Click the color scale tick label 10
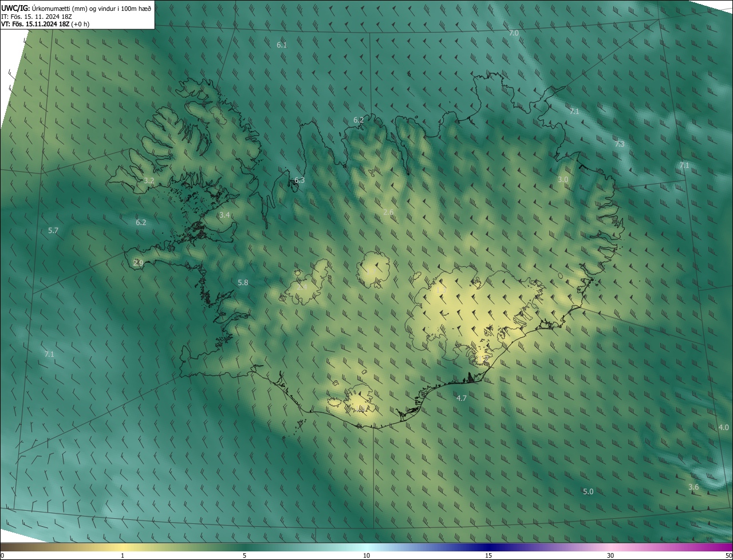The image size is (733, 560). (366, 556)
